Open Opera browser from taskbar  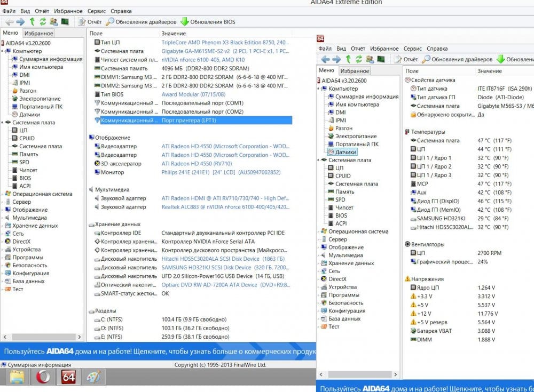click(43, 377)
